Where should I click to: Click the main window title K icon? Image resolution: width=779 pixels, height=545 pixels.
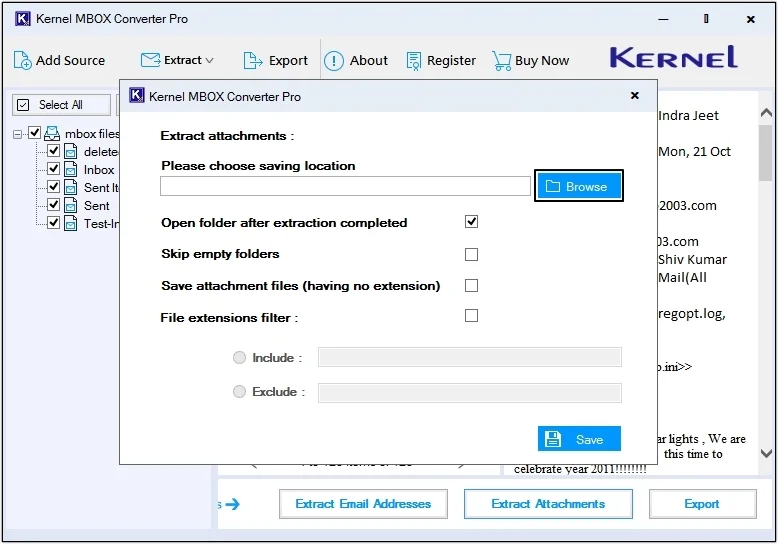pyautogui.click(x=22, y=19)
